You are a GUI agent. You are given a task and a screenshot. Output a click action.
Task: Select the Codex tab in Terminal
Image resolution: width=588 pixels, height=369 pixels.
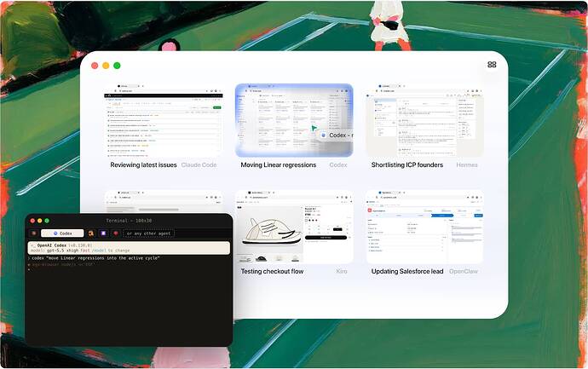(62, 234)
